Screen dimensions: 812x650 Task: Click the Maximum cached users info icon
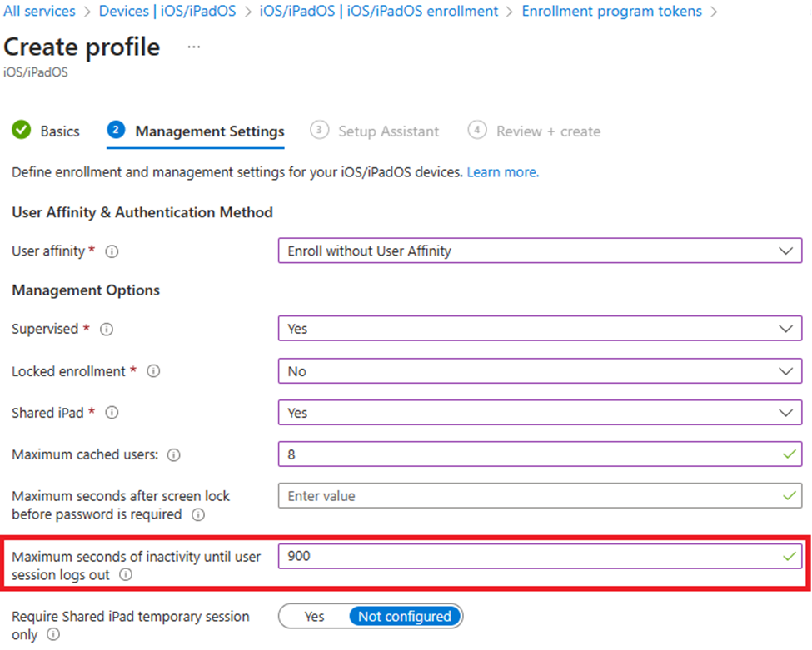point(173,455)
